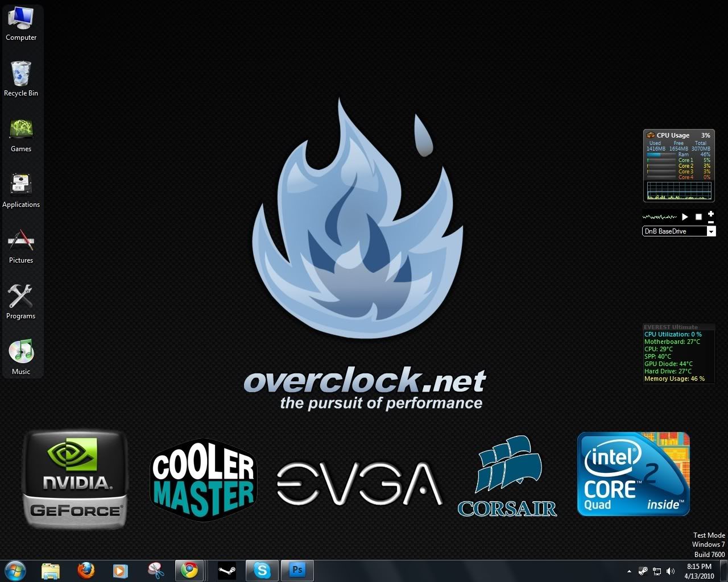Open the Snipping Tool taskbar icon
The image size is (728, 582).
coord(155,571)
